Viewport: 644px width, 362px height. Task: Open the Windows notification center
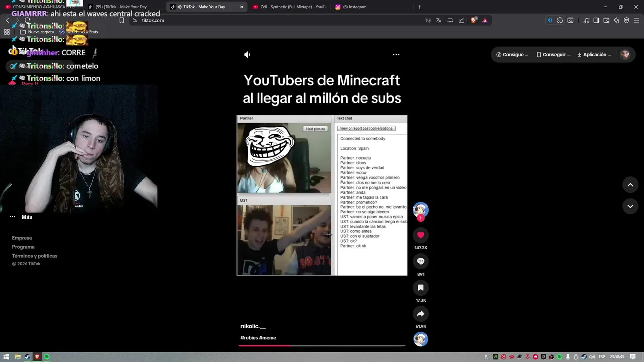[x=633, y=357]
